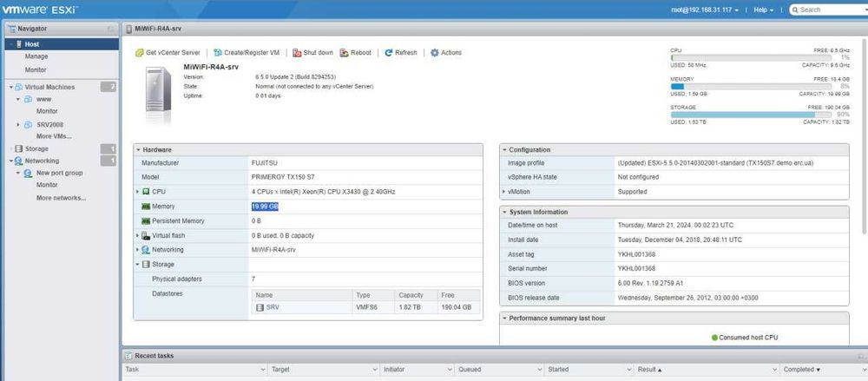868x381 pixels.
Task: Click the Storage icon in Hardware panel
Action: point(146,265)
